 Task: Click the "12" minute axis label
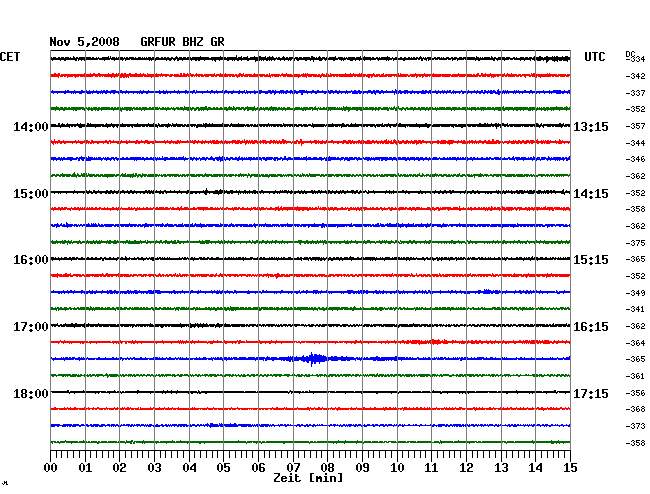tap(466, 468)
